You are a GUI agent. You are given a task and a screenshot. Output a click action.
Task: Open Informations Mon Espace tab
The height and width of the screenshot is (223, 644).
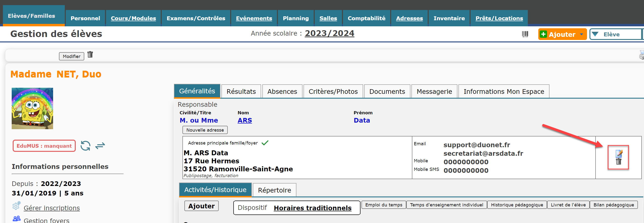pyautogui.click(x=504, y=91)
